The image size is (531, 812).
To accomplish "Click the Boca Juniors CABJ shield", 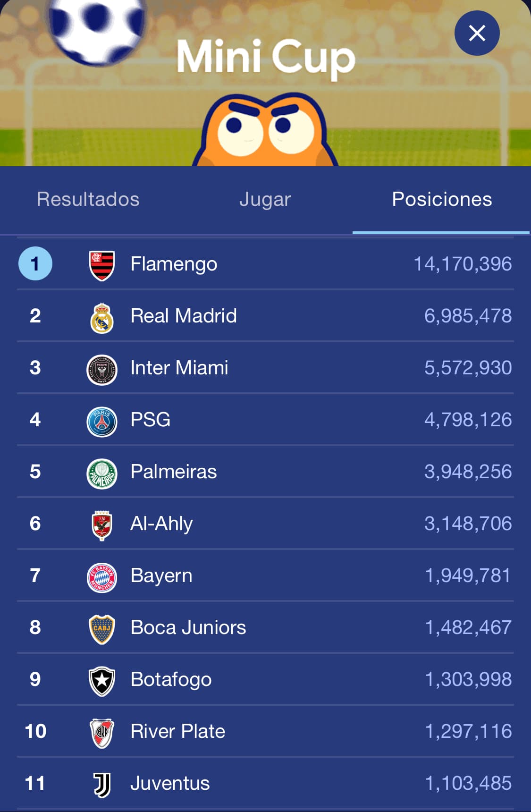I will (102, 629).
